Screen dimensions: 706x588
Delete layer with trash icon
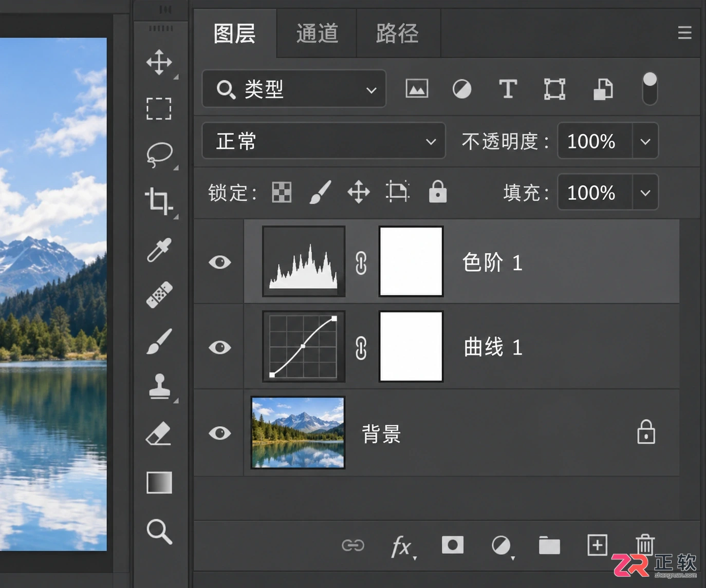[x=645, y=545]
